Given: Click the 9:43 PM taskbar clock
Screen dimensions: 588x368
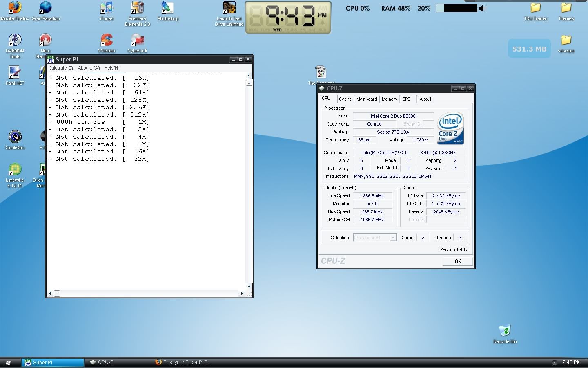Looking at the screenshot, I should (571, 362).
